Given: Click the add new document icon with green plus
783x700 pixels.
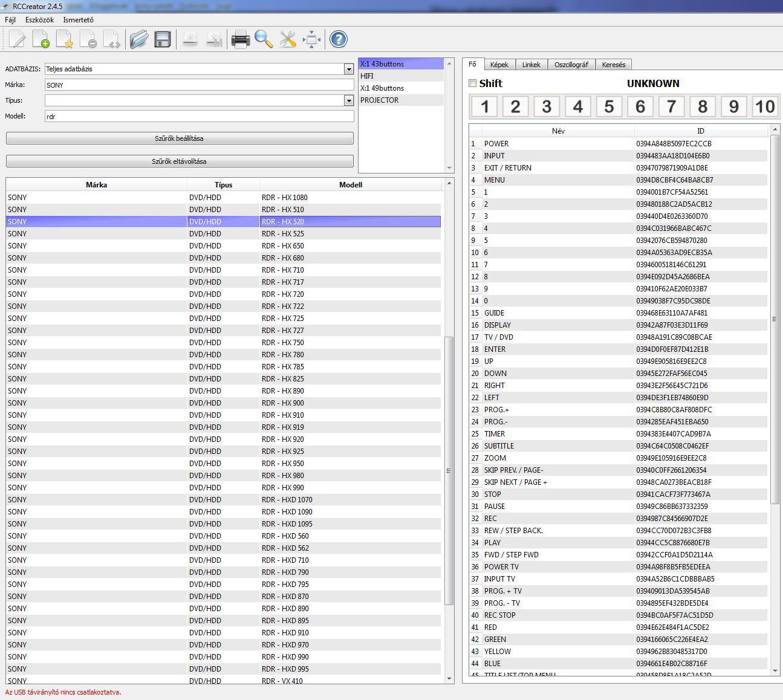Looking at the screenshot, I should (x=41, y=40).
